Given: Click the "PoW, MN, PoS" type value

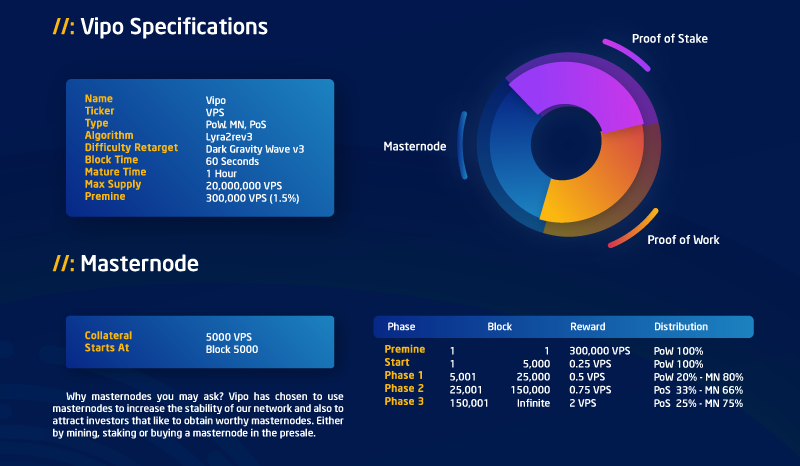Looking at the screenshot, I should 236,125.
